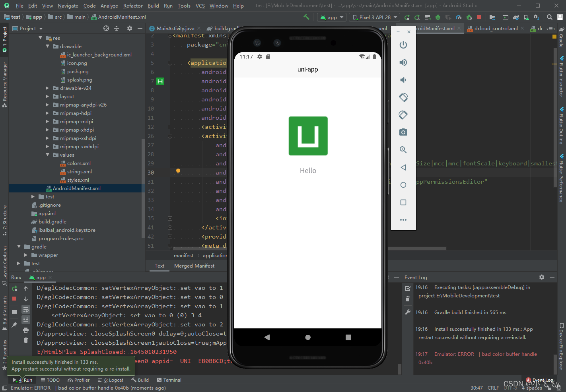This screenshot has width=566, height=392.
Task: Switch to MainActivity.java editor tab
Action: pos(175,28)
